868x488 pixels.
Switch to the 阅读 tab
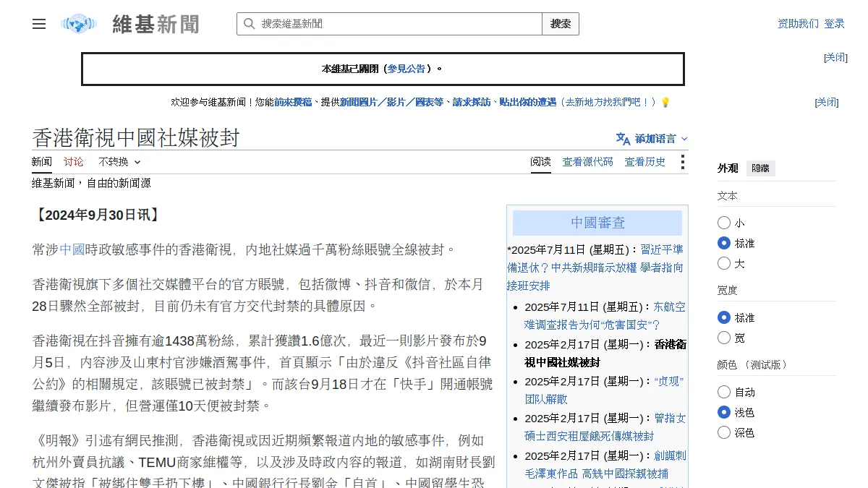pos(540,162)
